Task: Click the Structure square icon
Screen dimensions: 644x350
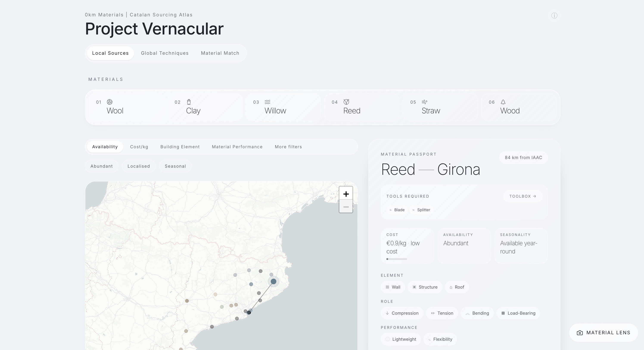Action: point(414,287)
